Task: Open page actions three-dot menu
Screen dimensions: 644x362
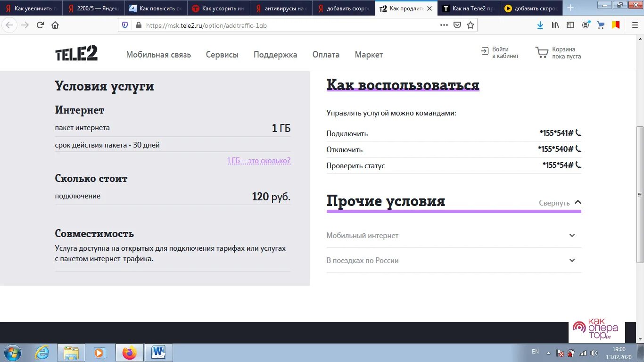Action: [444, 25]
